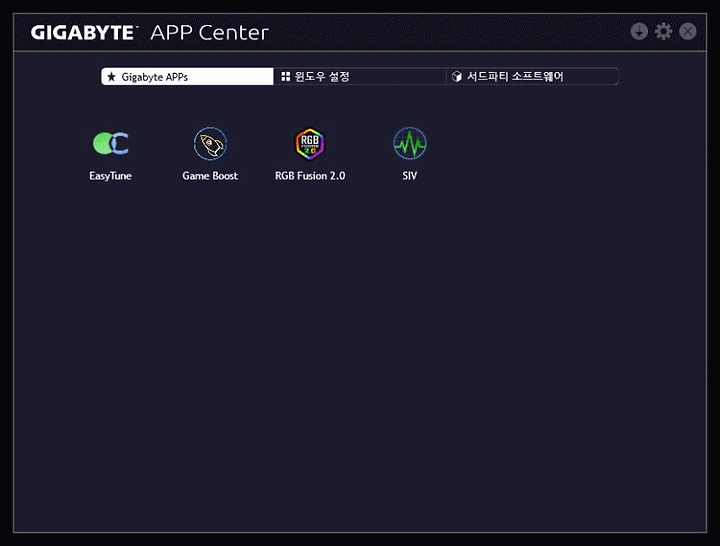
Task: Launch the SIV system monitor icon
Action: [x=410, y=144]
